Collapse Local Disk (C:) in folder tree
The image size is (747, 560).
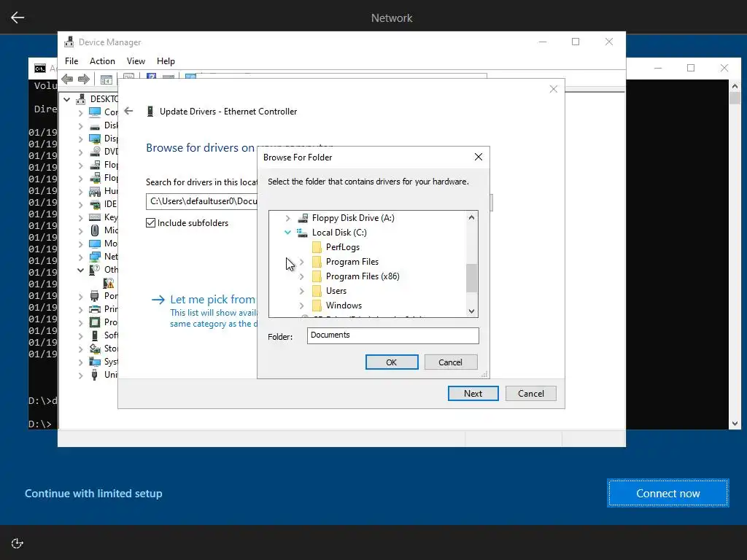[x=287, y=233]
